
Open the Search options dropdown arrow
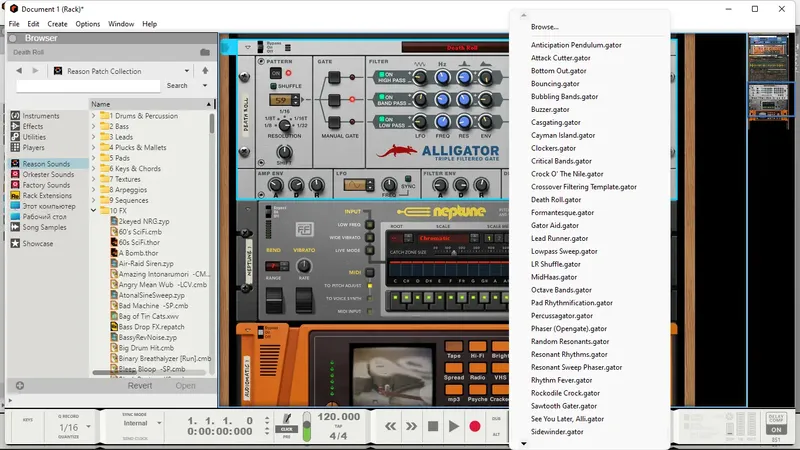click(205, 86)
